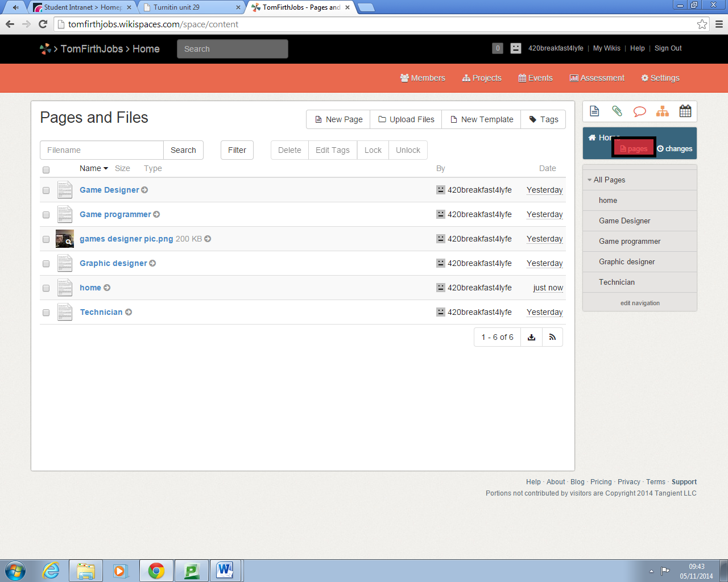
Task: Click the Sign Out link
Action: pos(668,48)
